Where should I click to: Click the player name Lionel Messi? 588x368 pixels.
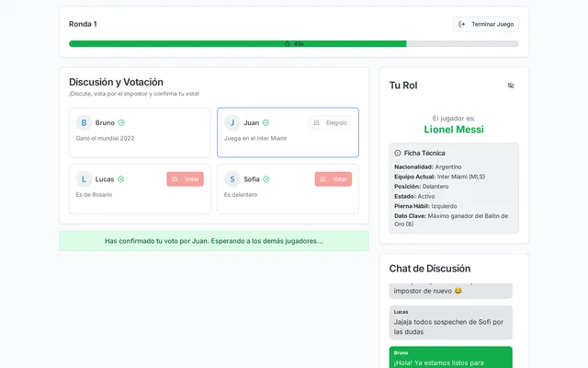[x=454, y=130]
